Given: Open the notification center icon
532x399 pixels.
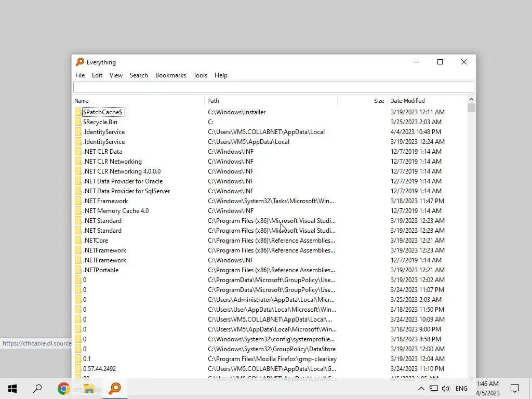Looking at the screenshot, I should (x=515, y=389).
